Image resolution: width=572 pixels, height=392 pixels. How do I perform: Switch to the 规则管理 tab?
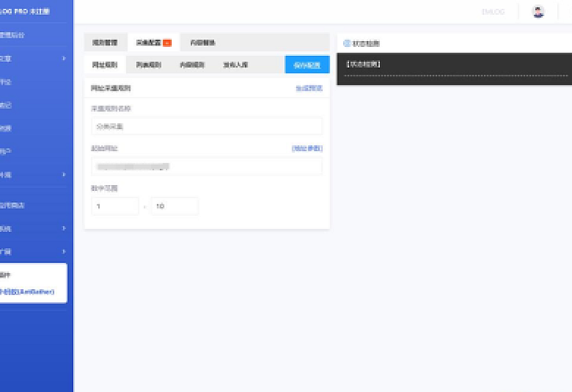point(105,43)
